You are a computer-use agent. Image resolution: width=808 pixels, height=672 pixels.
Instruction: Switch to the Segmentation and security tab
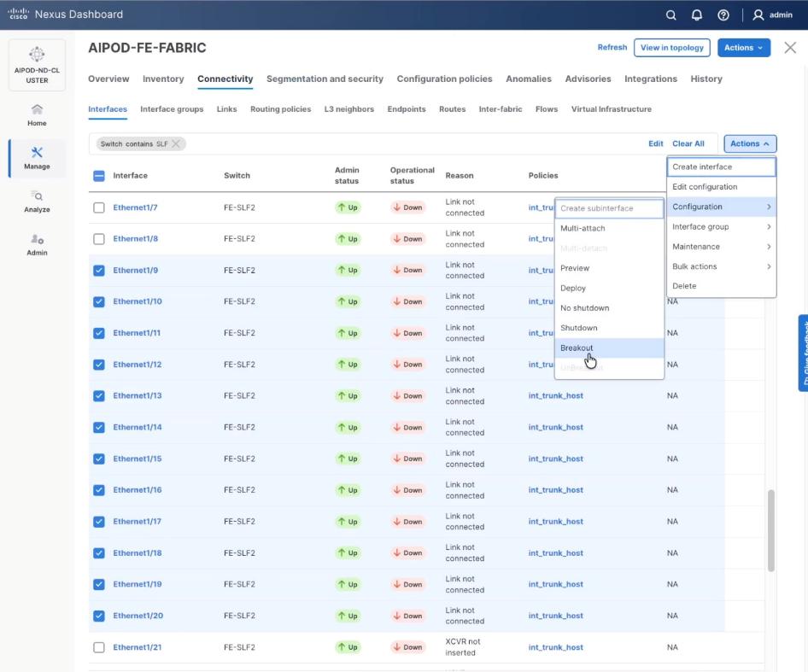pyautogui.click(x=325, y=79)
